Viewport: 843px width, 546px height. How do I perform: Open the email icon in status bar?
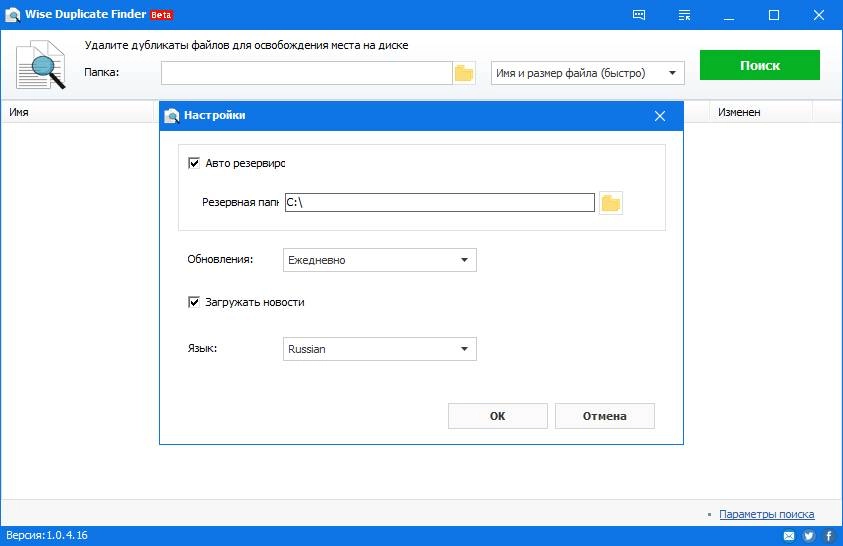(x=789, y=536)
